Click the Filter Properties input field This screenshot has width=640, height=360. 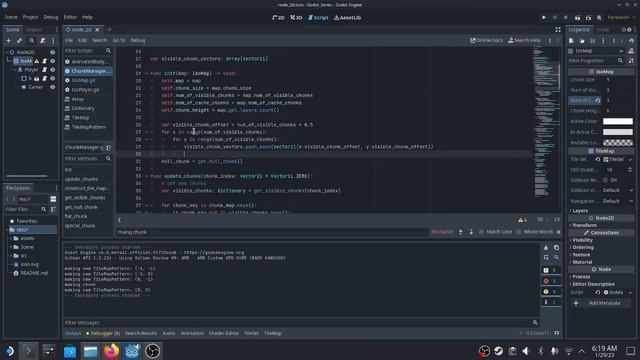(x=596, y=61)
